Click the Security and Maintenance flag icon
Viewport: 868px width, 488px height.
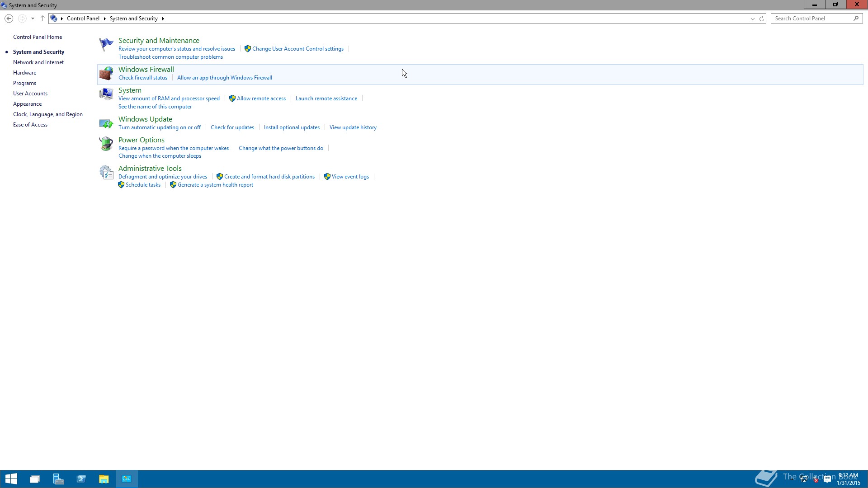(x=106, y=44)
